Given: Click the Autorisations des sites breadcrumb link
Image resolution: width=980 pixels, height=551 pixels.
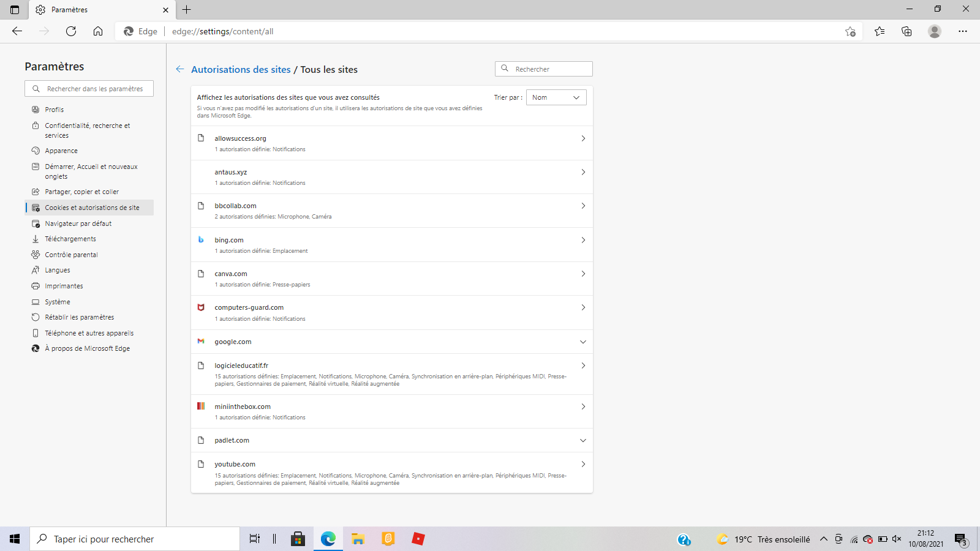Looking at the screenshot, I should point(241,69).
